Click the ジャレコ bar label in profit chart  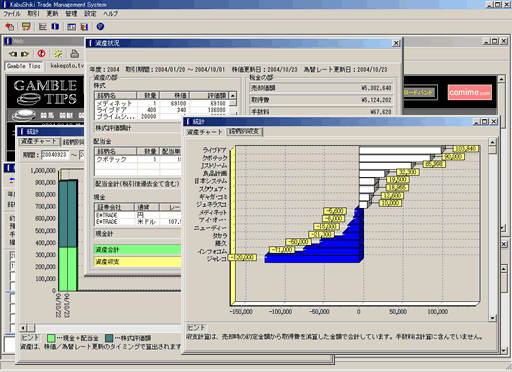[x=217, y=259]
